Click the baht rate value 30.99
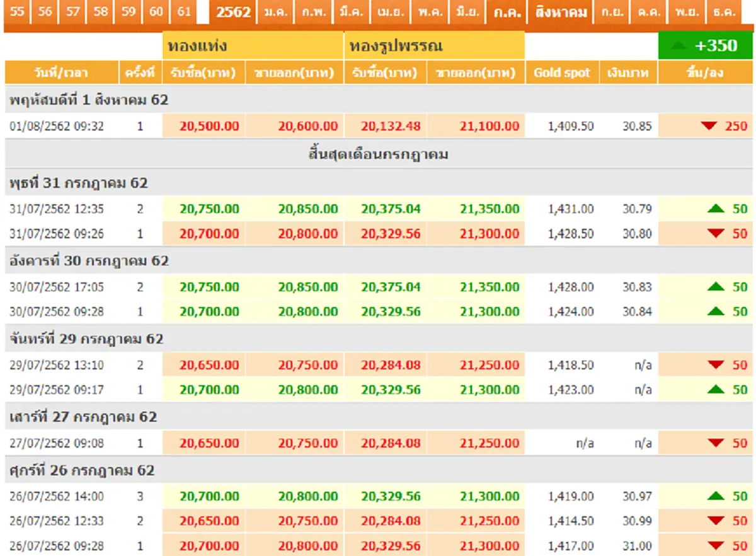 [x=638, y=521]
